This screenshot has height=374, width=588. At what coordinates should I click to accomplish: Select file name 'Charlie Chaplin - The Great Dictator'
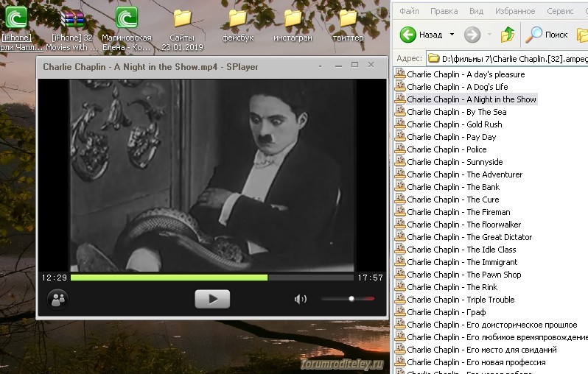coord(469,237)
